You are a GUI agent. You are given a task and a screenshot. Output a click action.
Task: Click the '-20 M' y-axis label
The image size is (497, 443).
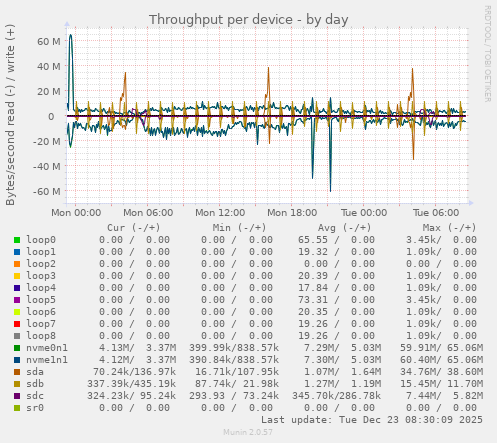[47, 141]
